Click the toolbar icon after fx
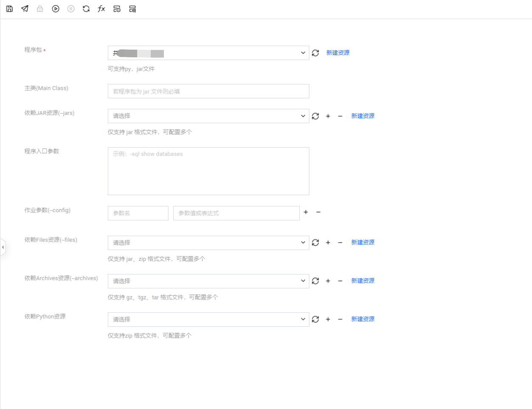Image resolution: width=532 pixels, height=409 pixels. 117,8
